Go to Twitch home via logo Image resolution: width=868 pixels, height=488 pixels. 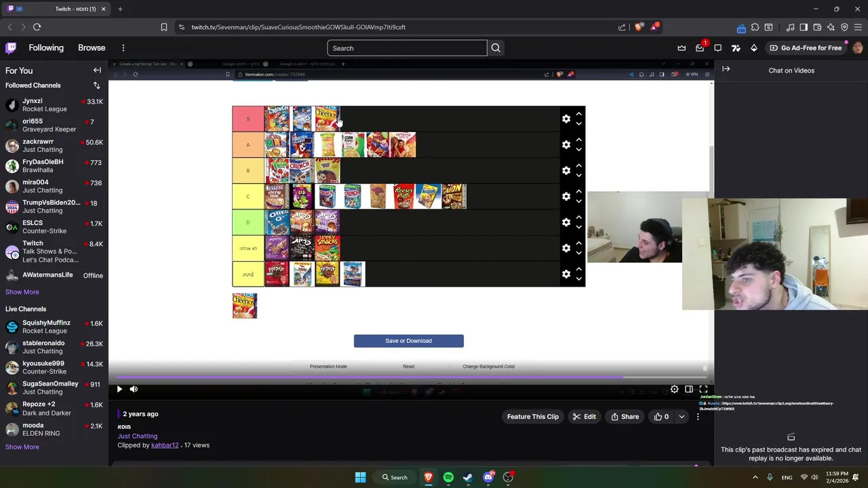tap(11, 48)
